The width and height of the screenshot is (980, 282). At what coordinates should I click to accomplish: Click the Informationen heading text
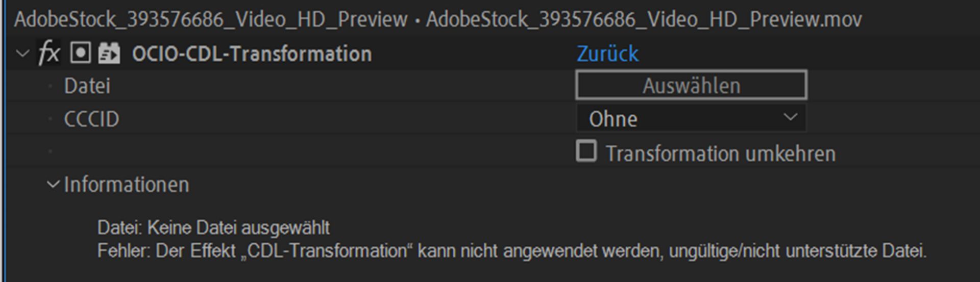(126, 185)
